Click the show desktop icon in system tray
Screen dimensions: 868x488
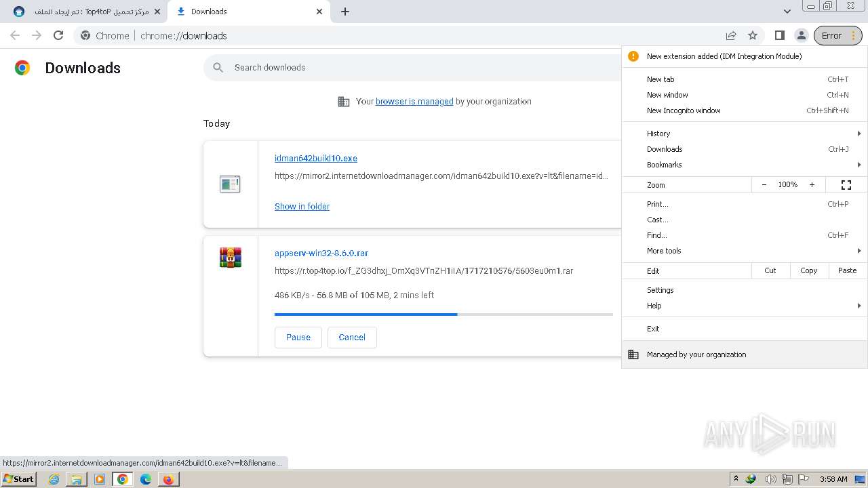tap(860, 479)
